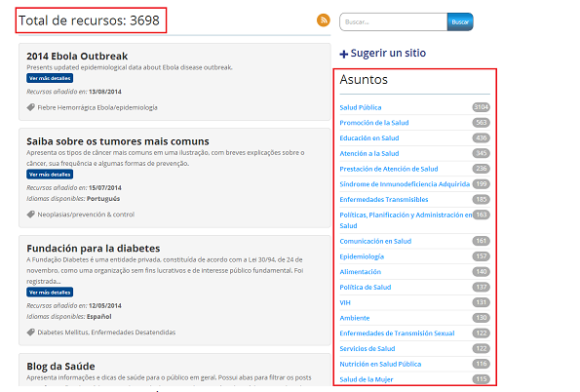Open the Epidemiología subject link

point(362,256)
